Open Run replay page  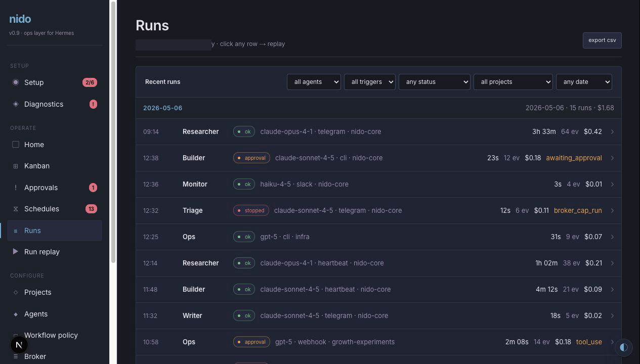coord(55,252)
